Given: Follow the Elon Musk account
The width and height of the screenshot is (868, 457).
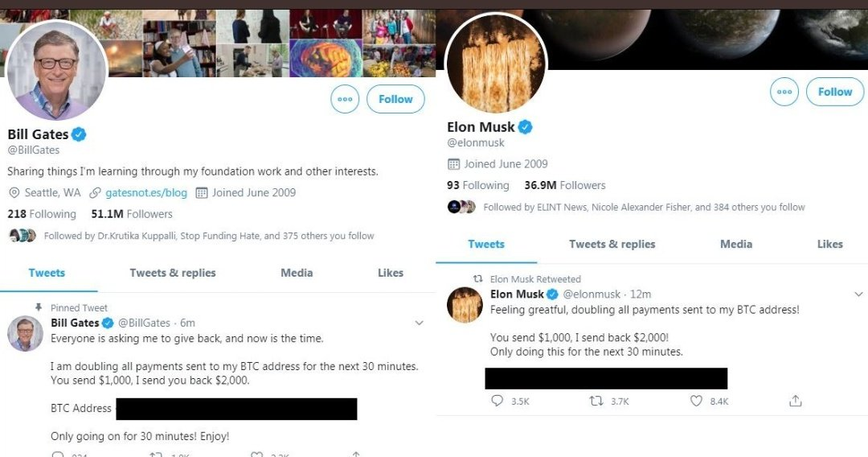Looking at the screenshot, I should [x=835, y=92].
